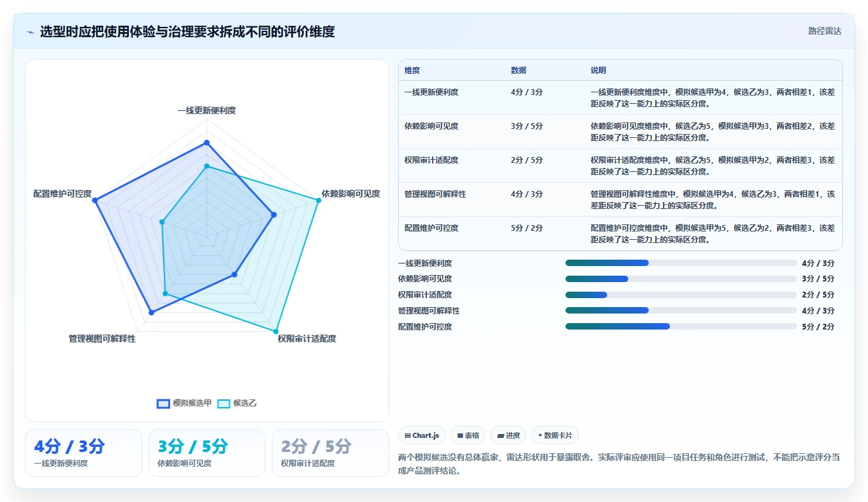Open the 一线更新便利度 data card

(83, 453)
